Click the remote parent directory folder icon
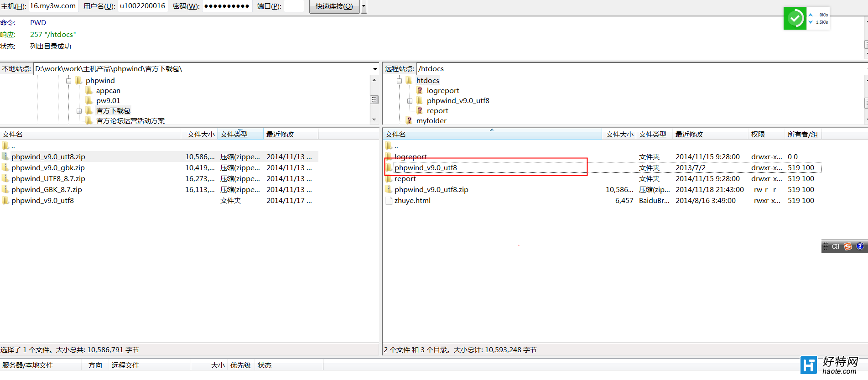 [x=389, y=146]
